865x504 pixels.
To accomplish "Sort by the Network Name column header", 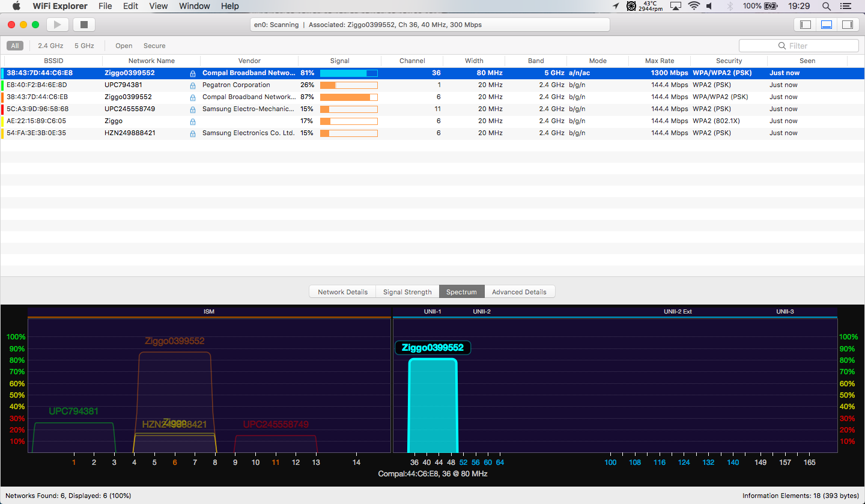I will click(x=151, y=61).
